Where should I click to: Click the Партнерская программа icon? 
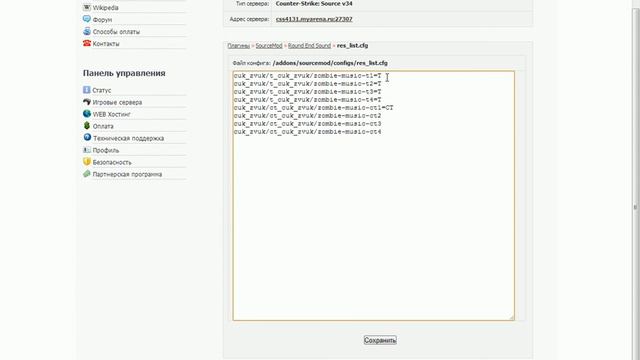(x=87, y=174)
